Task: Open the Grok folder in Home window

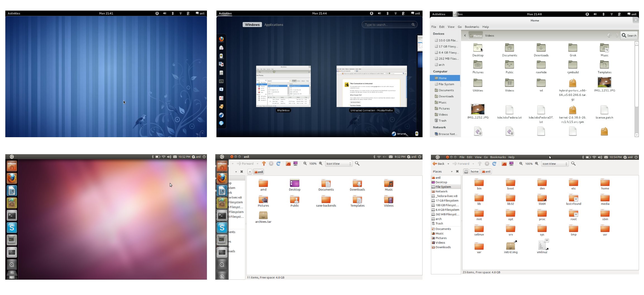Action: 573,48
